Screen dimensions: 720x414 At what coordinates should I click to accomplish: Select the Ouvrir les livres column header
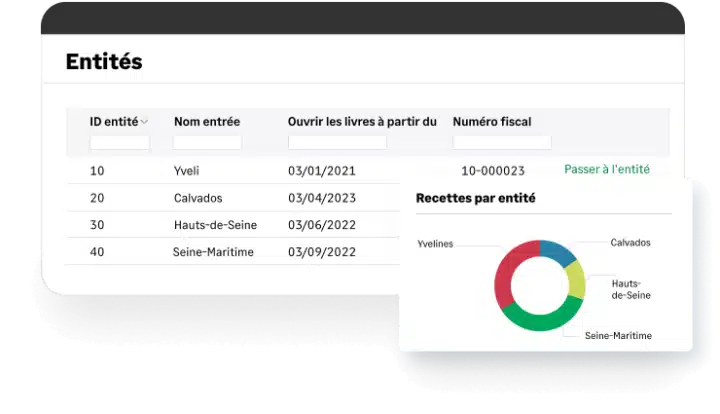[362, 122]
